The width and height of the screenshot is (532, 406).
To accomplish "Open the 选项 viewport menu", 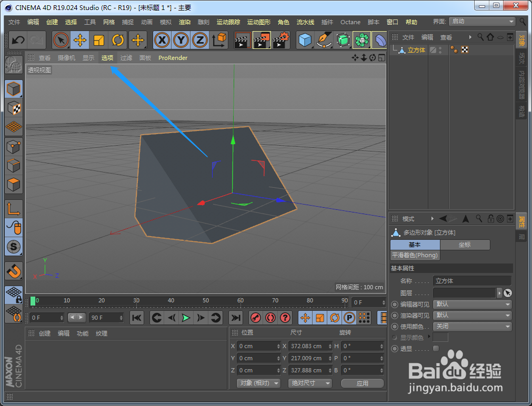I will [107, 58].
